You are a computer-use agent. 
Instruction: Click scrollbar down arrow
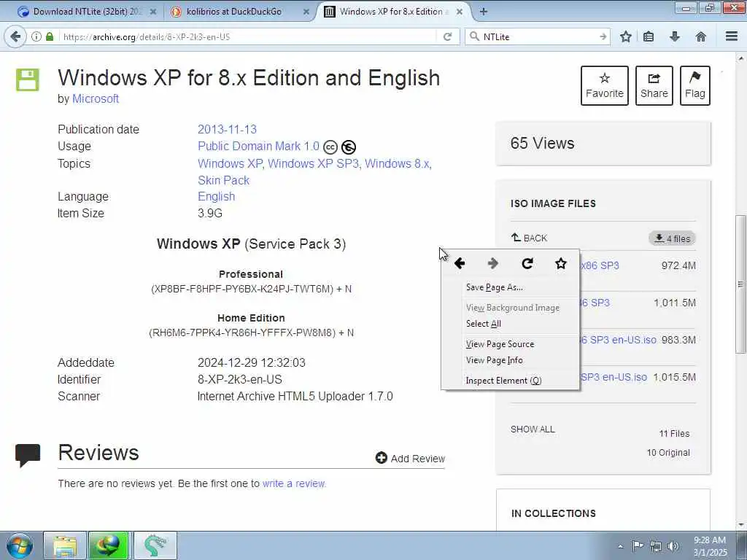pyautogui.click(x=741, y=525)
